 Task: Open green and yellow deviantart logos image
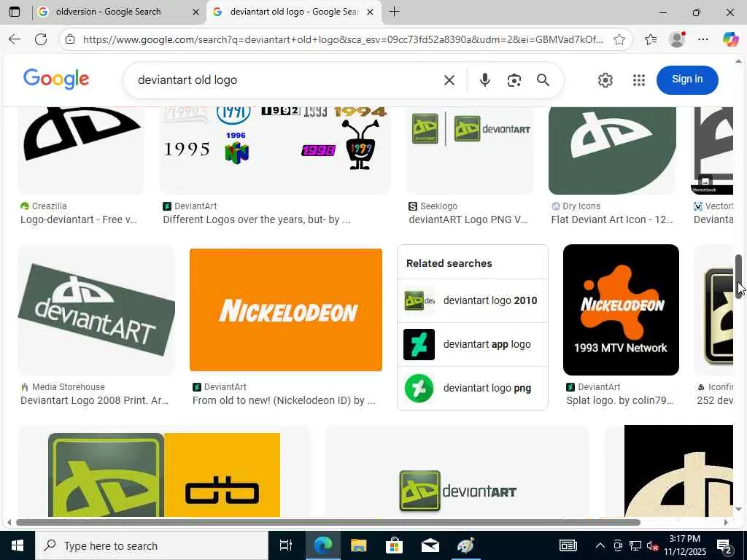coord(164,472)
